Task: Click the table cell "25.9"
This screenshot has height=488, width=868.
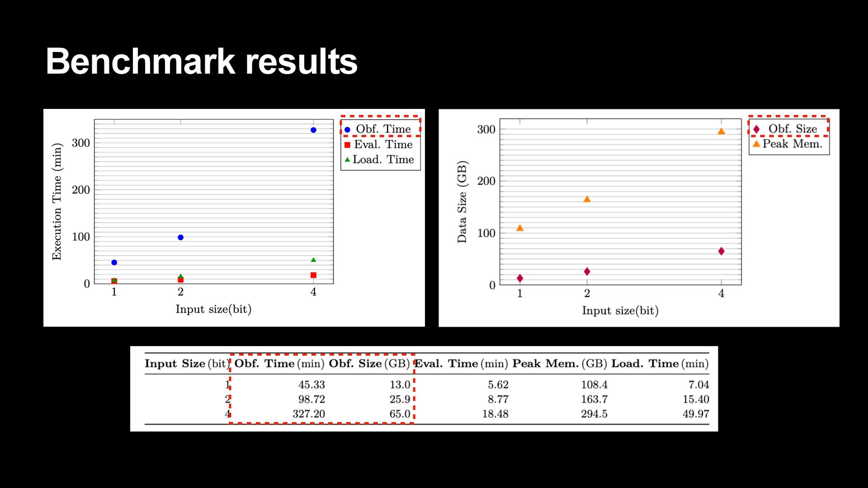Action: point(400,399)
